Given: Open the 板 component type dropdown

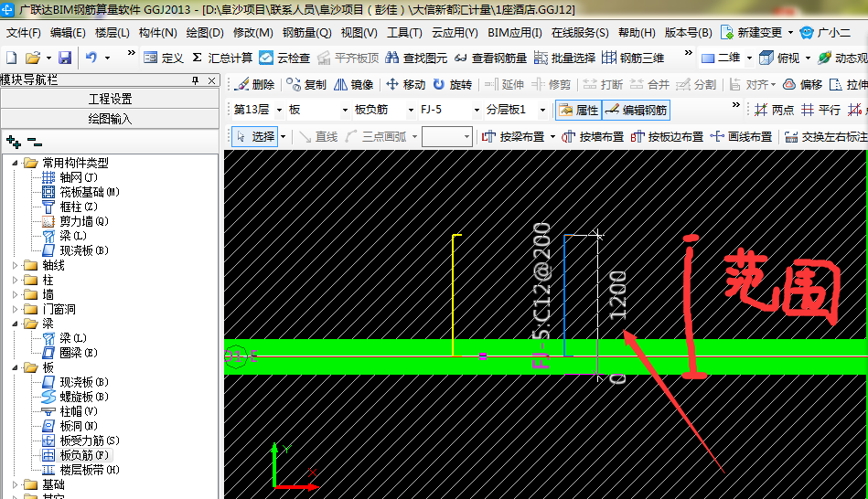Looking at the screenshot, I should pyautogui.click(x=345, y=110).
